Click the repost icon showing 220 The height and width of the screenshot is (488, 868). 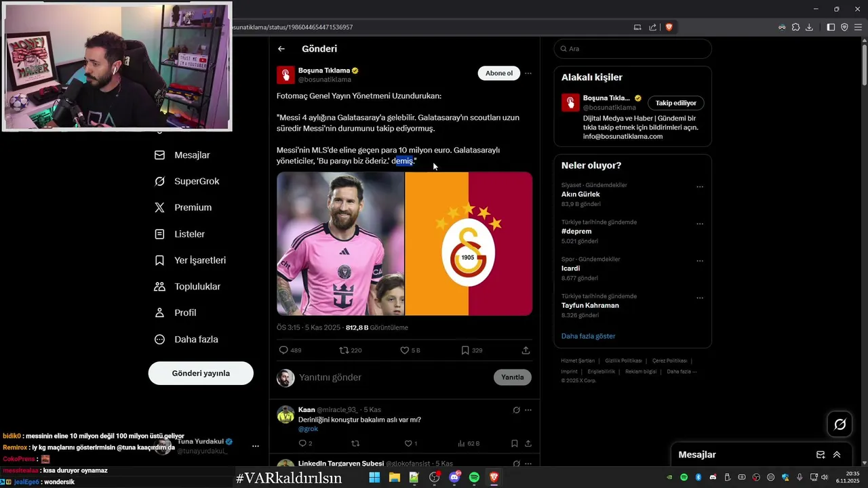[x=344, y=350]
